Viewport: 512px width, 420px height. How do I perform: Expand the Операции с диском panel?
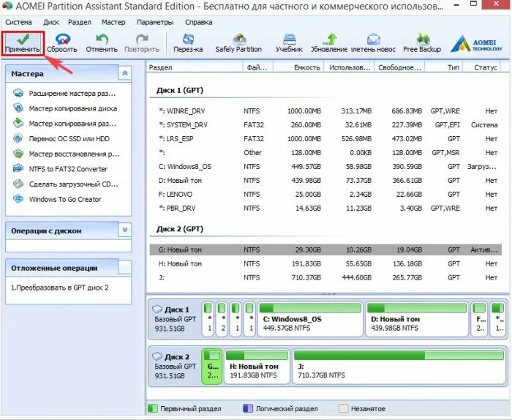[x=125, y=230]
